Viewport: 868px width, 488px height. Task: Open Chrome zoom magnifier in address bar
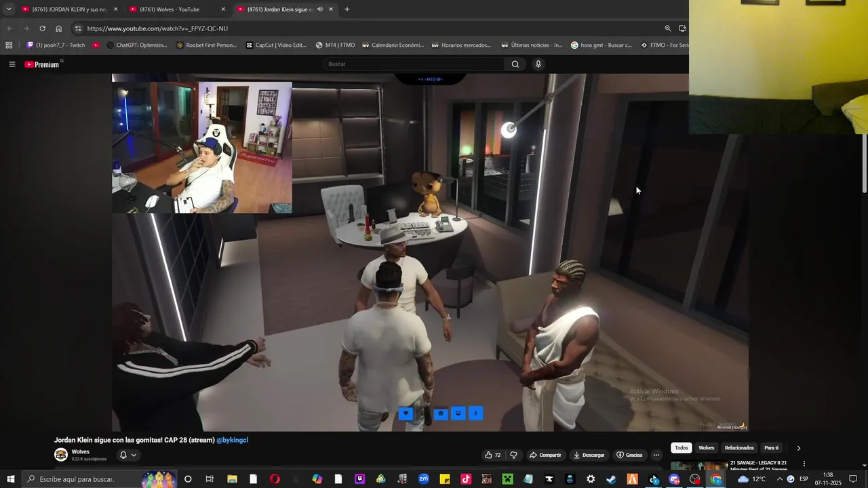668,28
